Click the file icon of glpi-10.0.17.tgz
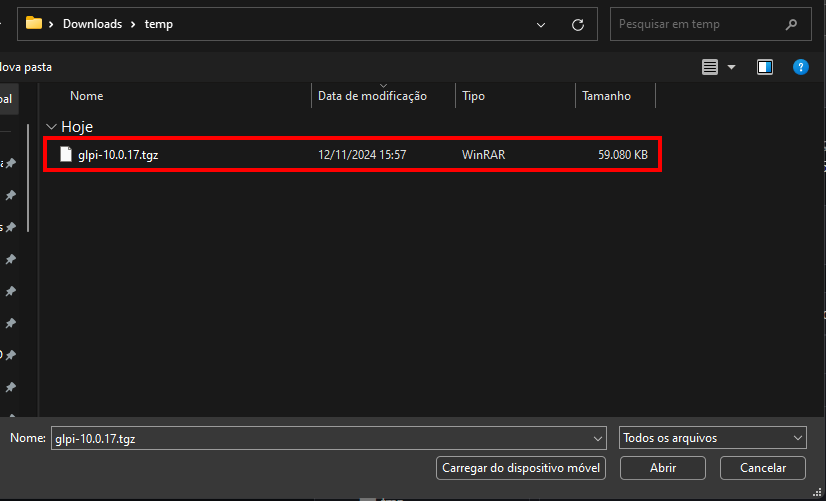The image size is (826, 501). pos(66,155)
